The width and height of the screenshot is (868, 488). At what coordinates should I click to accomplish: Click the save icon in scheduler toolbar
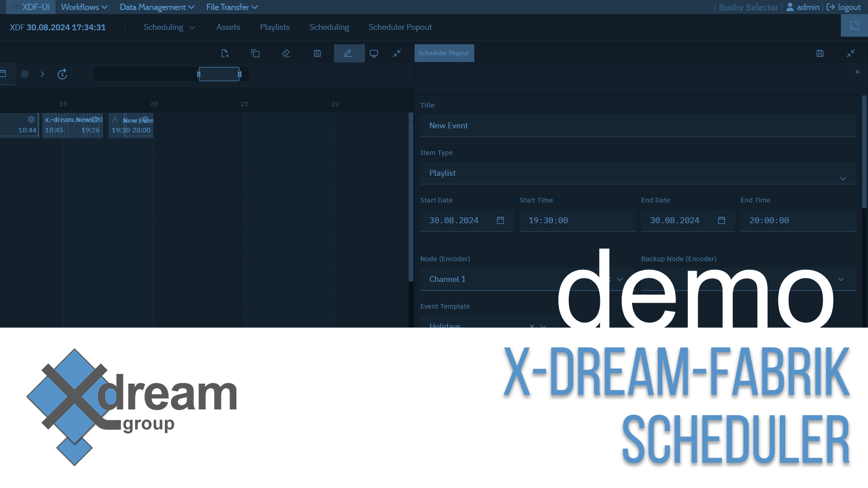click(317, 53)
